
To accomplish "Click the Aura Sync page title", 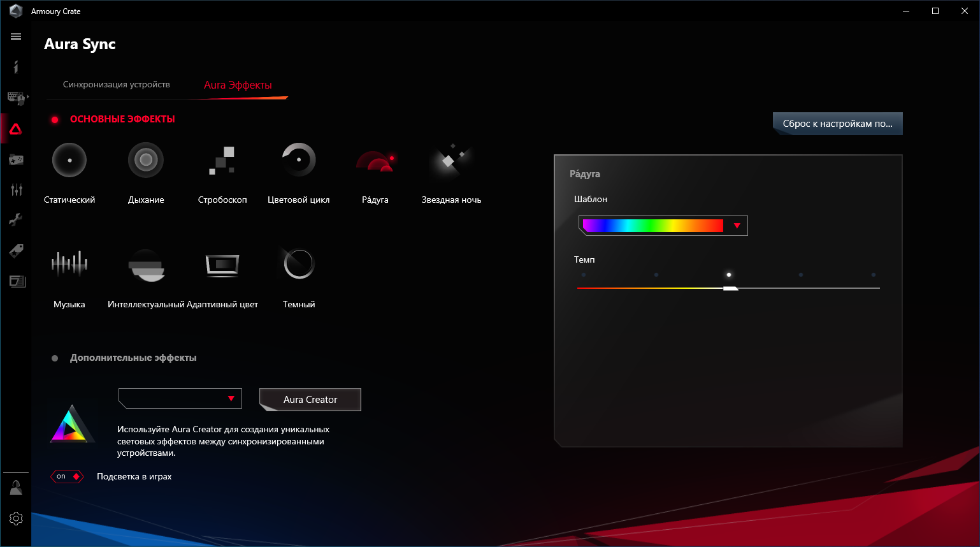I will (80, 44).
